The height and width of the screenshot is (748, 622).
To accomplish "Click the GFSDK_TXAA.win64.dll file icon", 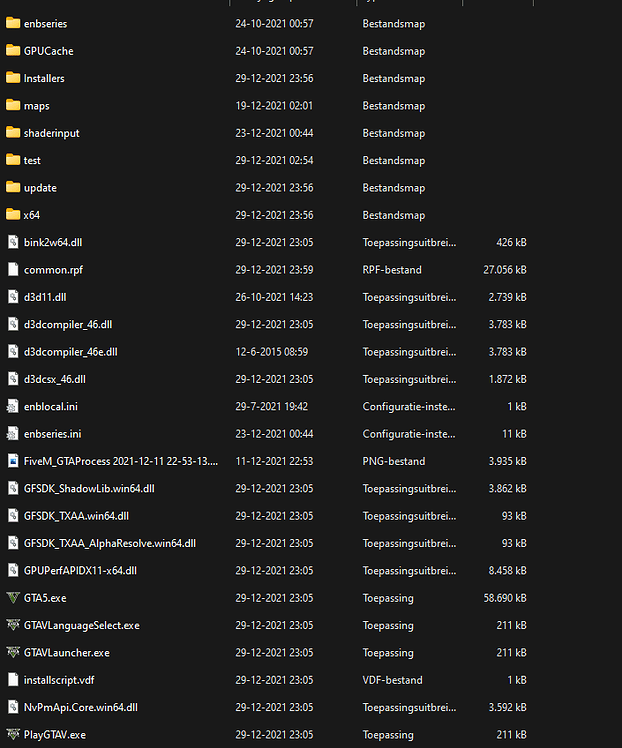I will 13,516.
